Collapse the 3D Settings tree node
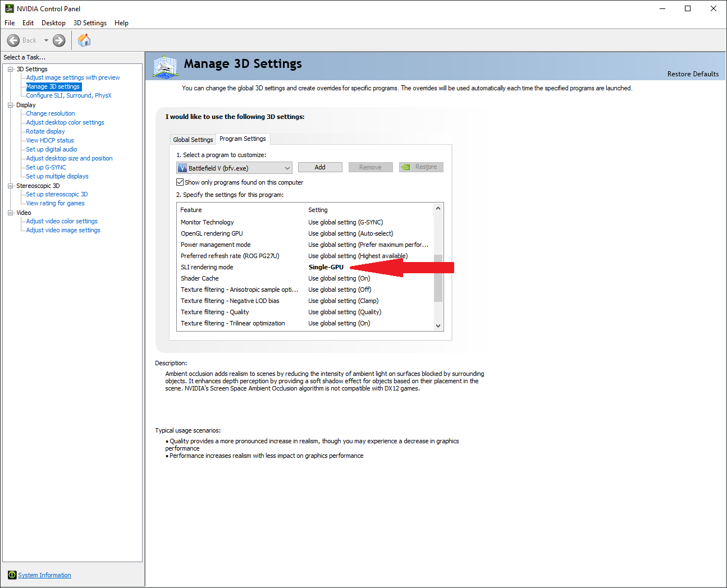Viewport: 727px width, 588px height. coord(11,69)
